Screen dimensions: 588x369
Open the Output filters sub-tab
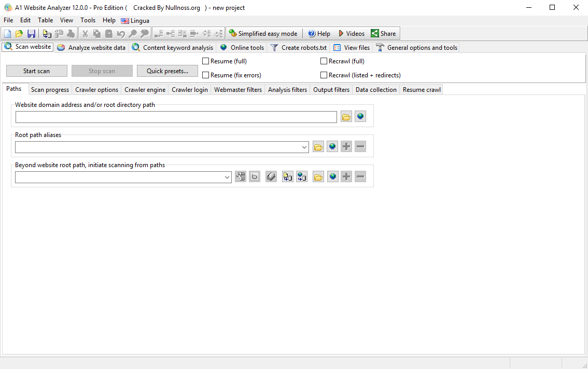coord(331,90)
